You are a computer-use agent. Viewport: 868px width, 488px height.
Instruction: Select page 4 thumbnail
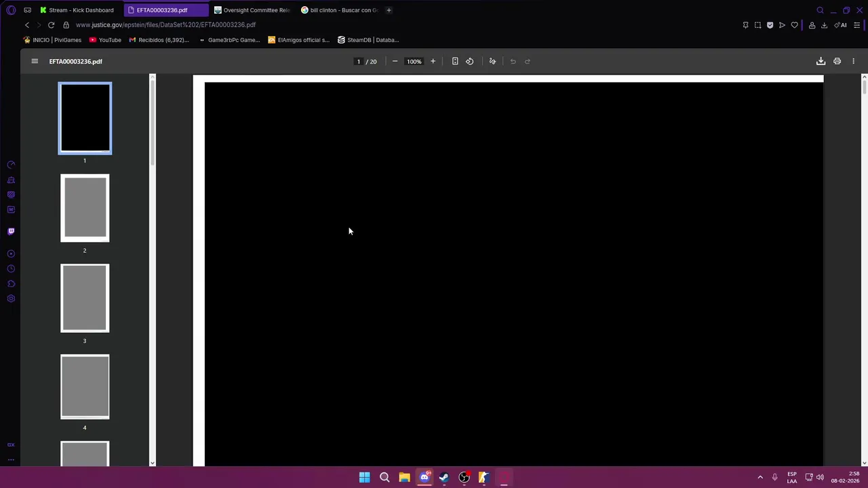(85, 386)
